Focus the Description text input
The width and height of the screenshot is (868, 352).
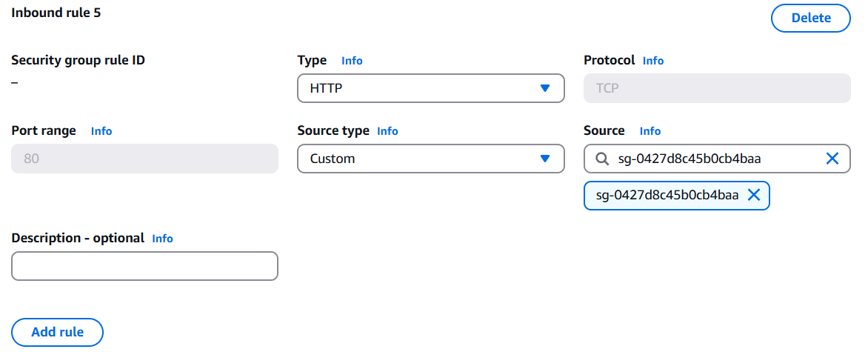(x=144, y=266)
